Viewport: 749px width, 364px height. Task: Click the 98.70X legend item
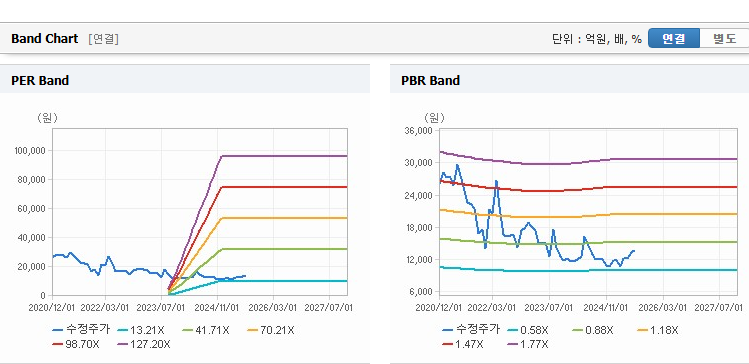click(x=76, y=344)
